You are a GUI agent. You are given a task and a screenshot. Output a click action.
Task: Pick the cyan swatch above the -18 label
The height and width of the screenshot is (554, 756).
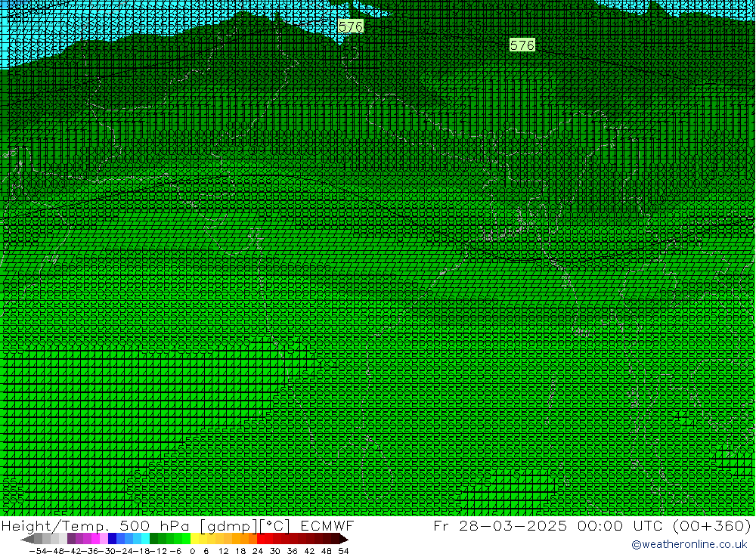(x=145, y=539)
